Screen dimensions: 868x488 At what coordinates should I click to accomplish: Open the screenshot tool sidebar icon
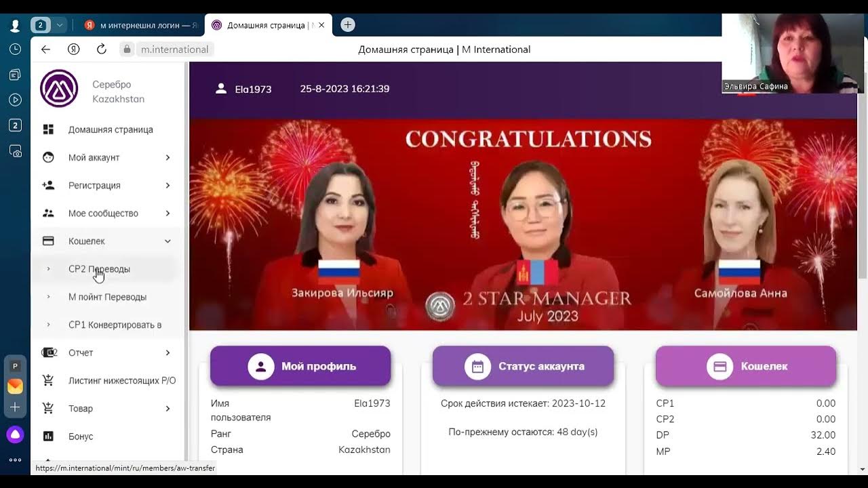[x=15, y=151]
